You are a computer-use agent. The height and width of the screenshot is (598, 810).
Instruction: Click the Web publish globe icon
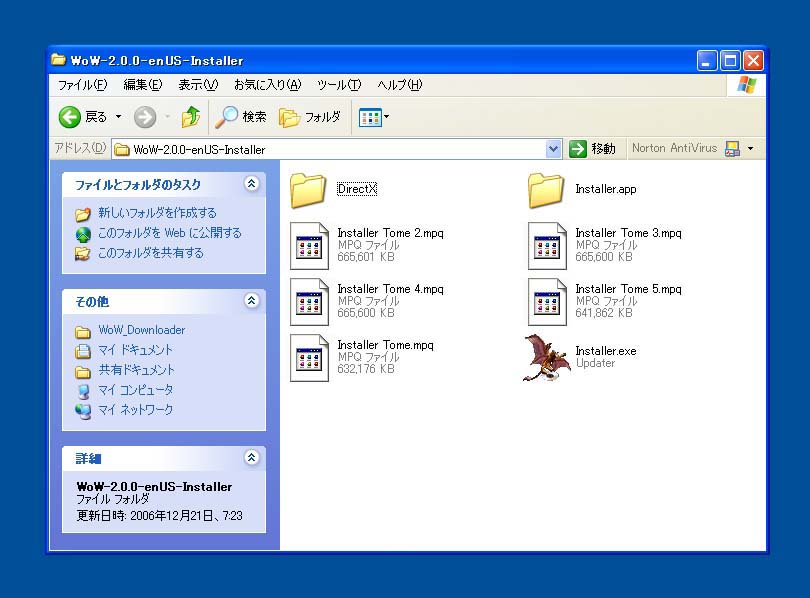point(83,234)
